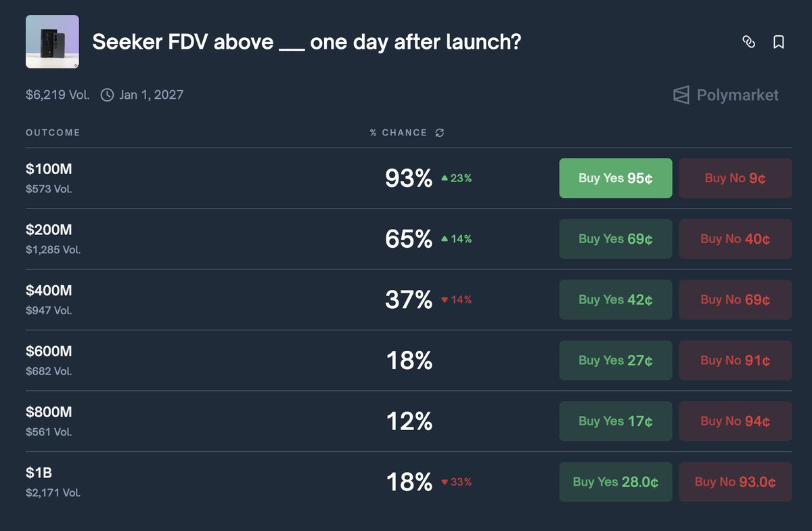Click the clock icon beside Jan 1, 2027
This screenshot has width=812, height=531.
click(107, 95)
